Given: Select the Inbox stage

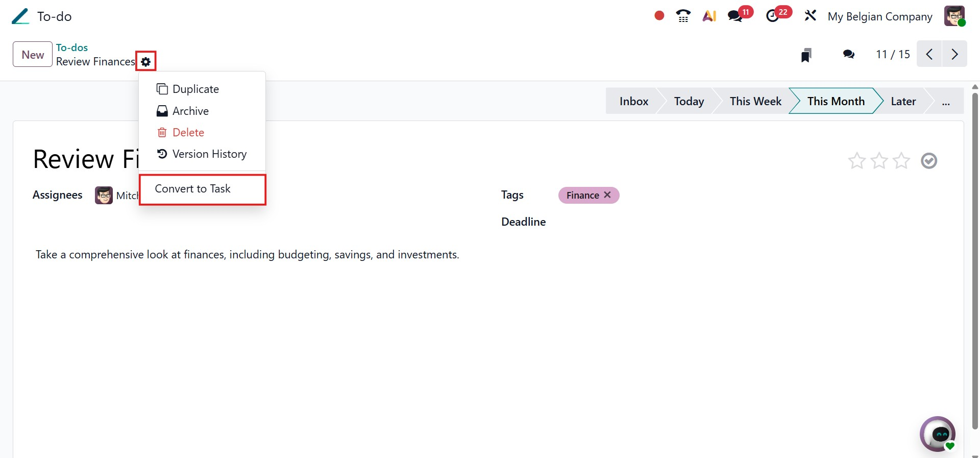Looking at the screenshot, I should point(634,101).
